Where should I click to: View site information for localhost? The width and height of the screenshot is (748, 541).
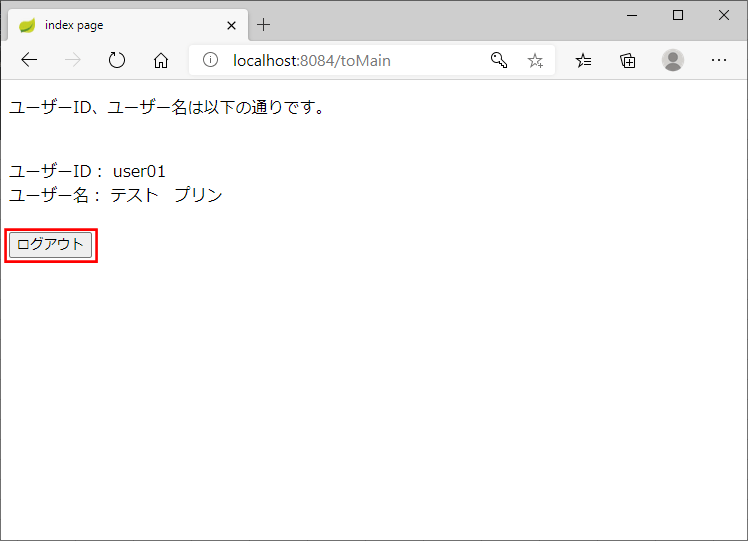coord(210,61)
